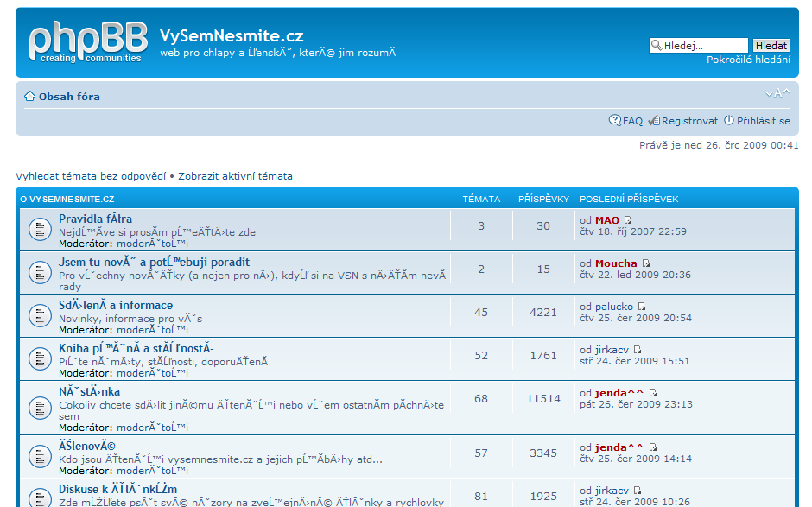Click the Hledej search input field
Image resolution: width=812 pixels, height=507 pixels.
[699, 46]
